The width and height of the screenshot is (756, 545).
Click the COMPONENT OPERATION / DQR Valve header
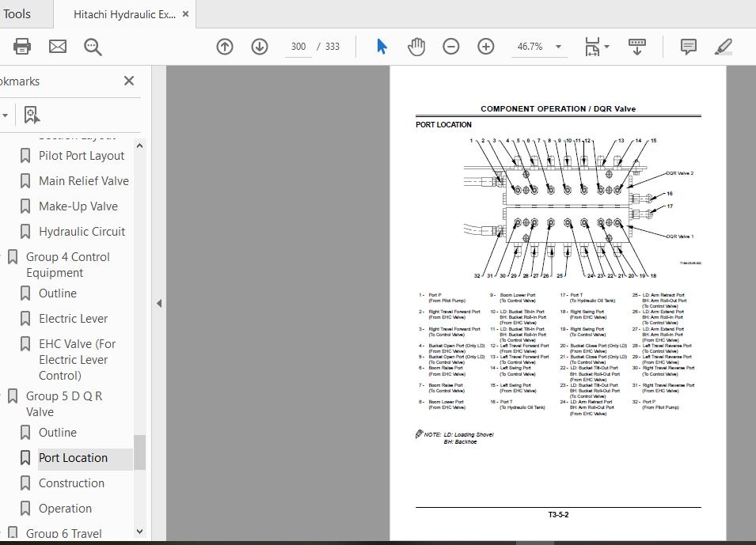[558, 109]
